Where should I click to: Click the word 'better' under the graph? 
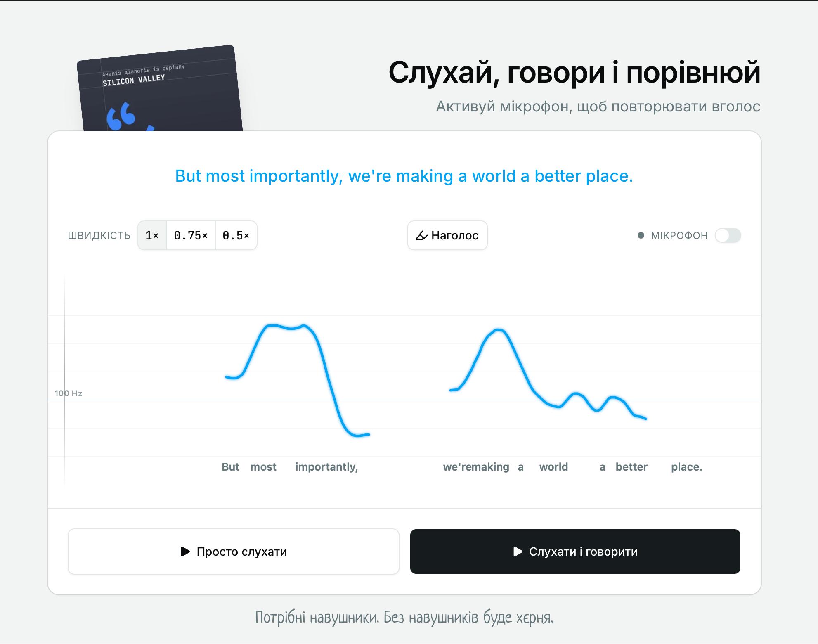click(x=631, y=467)
